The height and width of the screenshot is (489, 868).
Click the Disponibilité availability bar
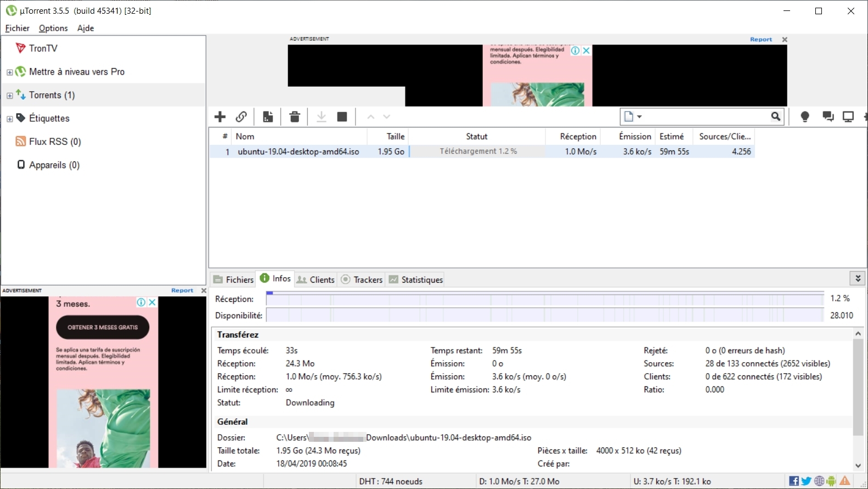[545, 315]
